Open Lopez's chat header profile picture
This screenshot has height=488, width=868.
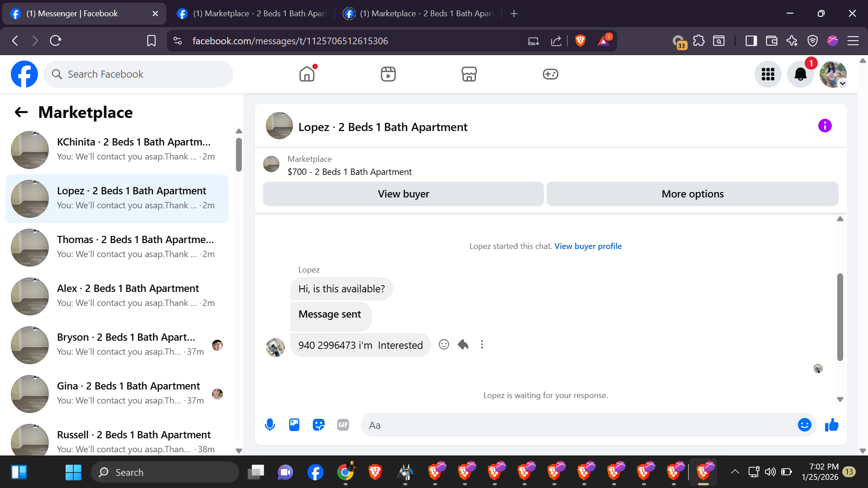pyautogui.click(x=279, y=126)
